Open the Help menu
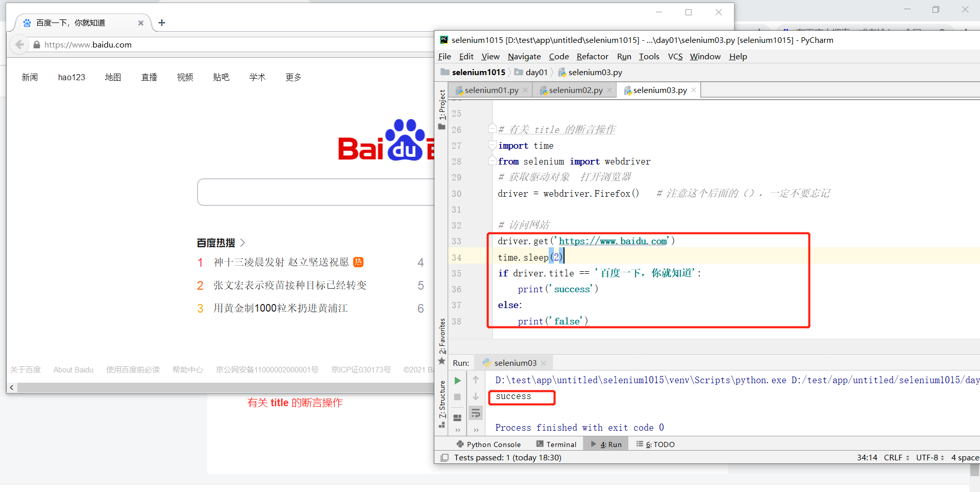The height and width of the screenshot is (492, 980). pos(738,57)
